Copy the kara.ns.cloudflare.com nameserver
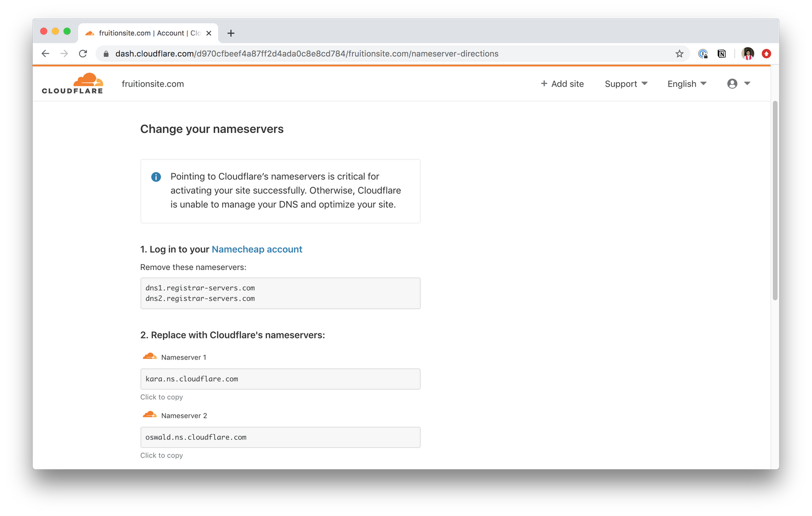 [x=280, y=379]
